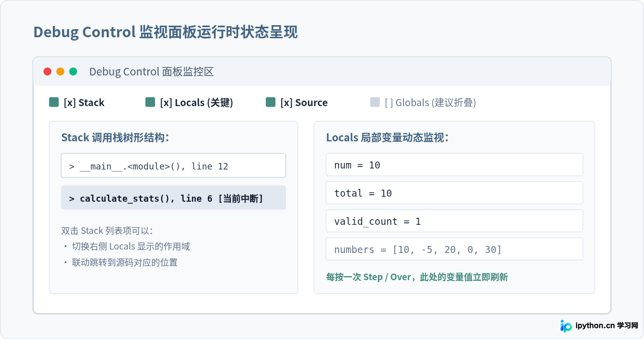Click the Locals 局部变量动态监视 heading
This screenshot has width=644, height=339.
[387, 137]
